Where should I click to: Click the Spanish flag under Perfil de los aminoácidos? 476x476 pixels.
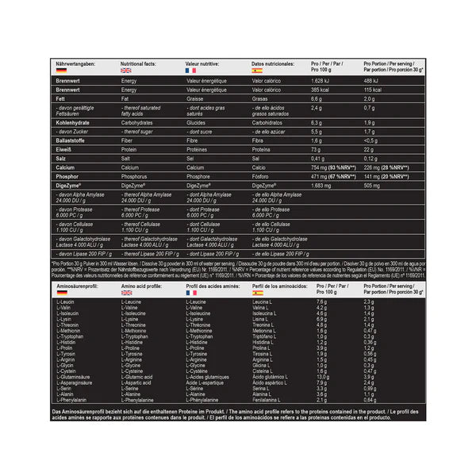point(257,293)
